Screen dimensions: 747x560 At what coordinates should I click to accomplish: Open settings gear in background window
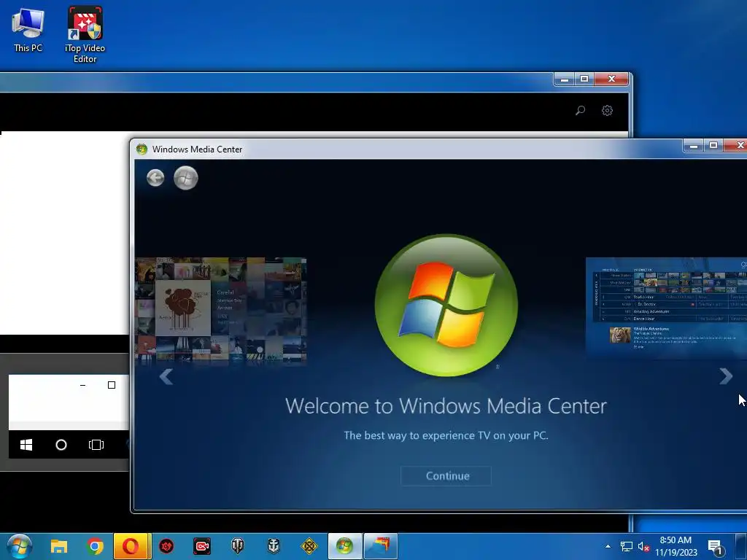[607, 111]
